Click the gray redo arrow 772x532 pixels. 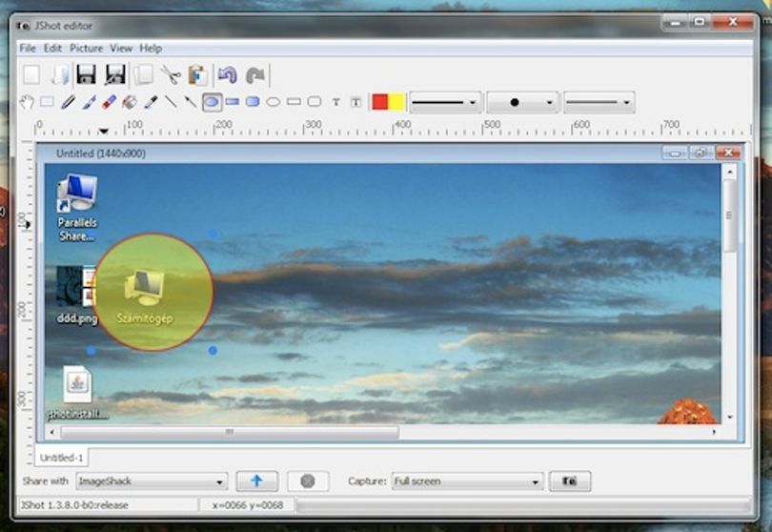coord(255,75)
